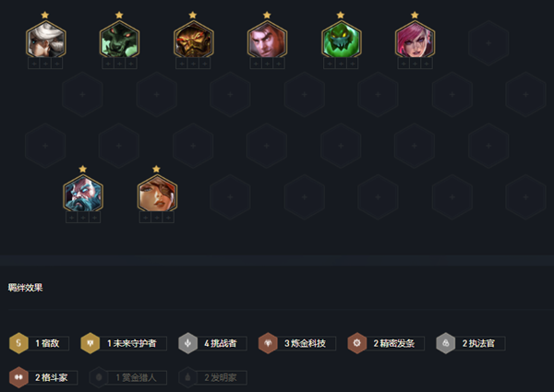
Task: Open the 宿敌 trait badge
Action: click(39, 343)
